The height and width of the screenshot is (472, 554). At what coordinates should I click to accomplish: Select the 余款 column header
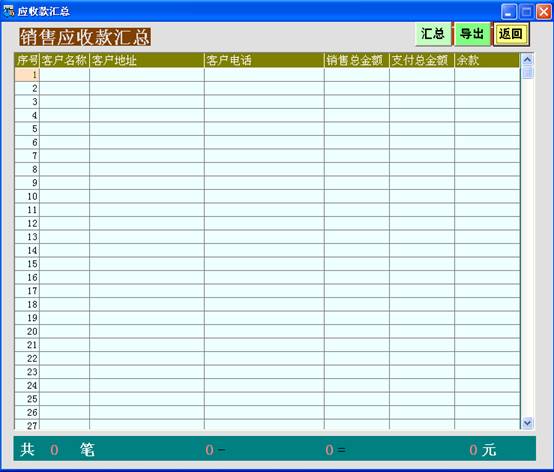click(487, 60)
